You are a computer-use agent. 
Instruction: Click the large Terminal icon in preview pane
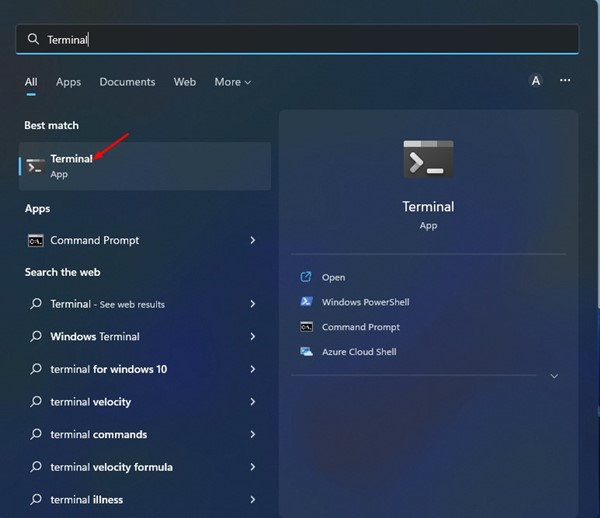tap(428, 159)
